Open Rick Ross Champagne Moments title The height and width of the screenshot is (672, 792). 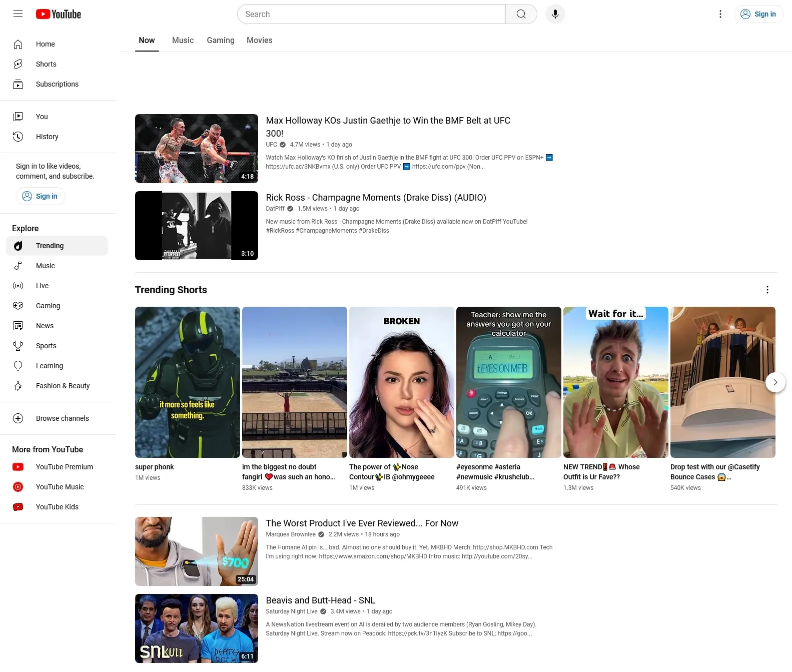376,198
